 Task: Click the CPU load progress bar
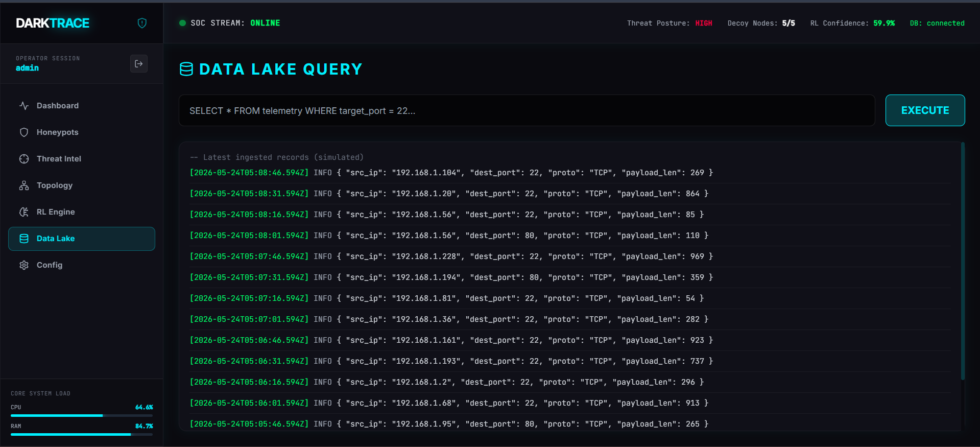82,416
